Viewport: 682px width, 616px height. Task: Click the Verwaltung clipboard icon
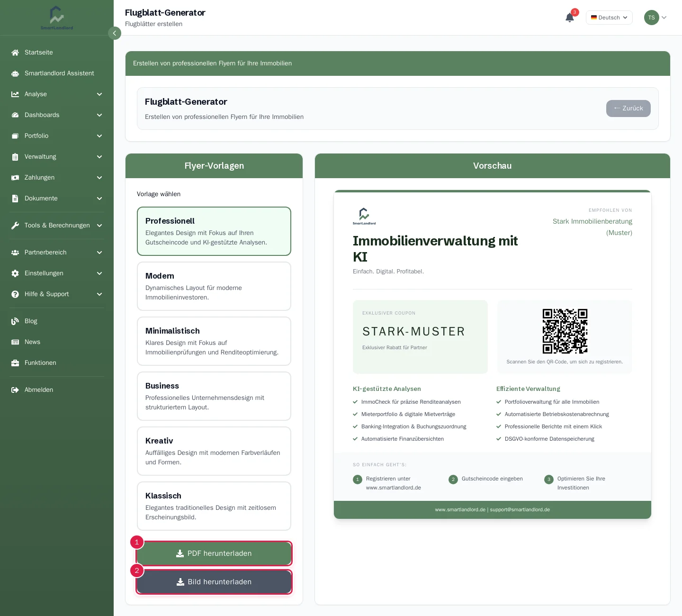(15, 157)
